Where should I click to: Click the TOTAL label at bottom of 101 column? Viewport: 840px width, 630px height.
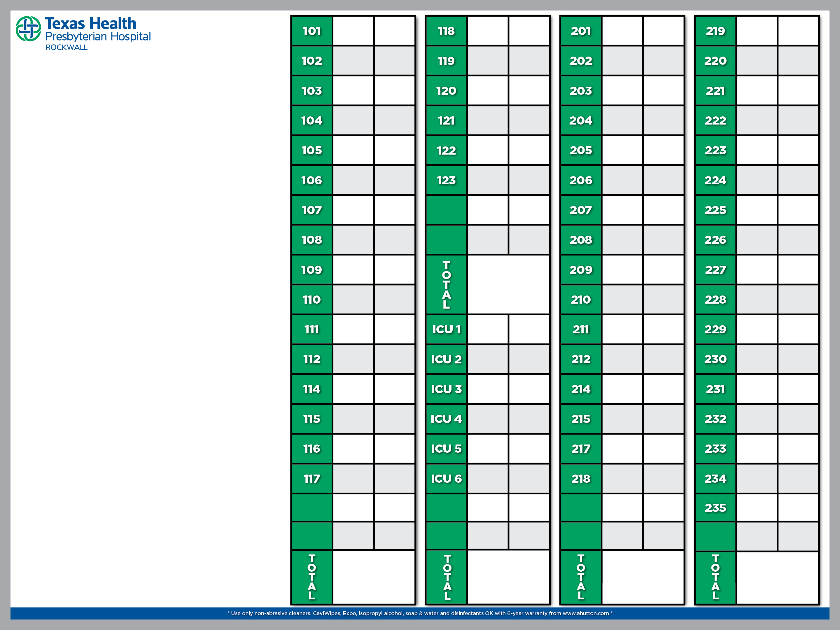point(312,577)
